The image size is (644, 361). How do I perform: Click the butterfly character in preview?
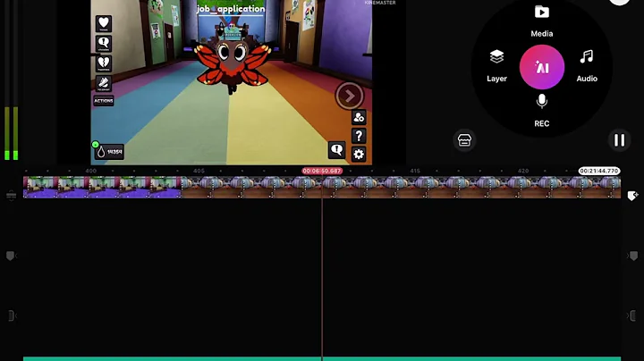coord(233,61)
